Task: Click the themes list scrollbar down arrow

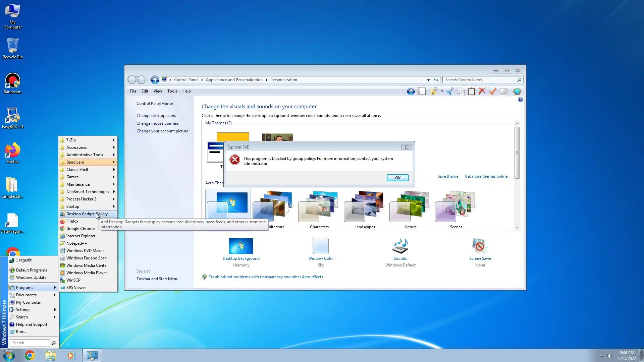Action: coord(517,228)
